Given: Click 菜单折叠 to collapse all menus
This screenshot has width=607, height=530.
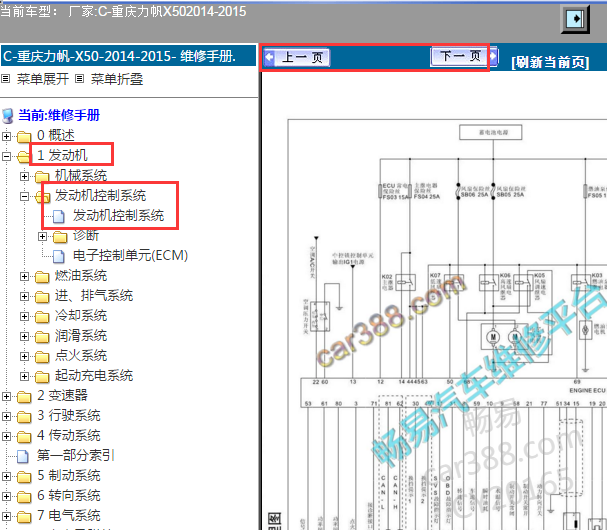Looking at the screenshot, I should (x=117, y=79).
